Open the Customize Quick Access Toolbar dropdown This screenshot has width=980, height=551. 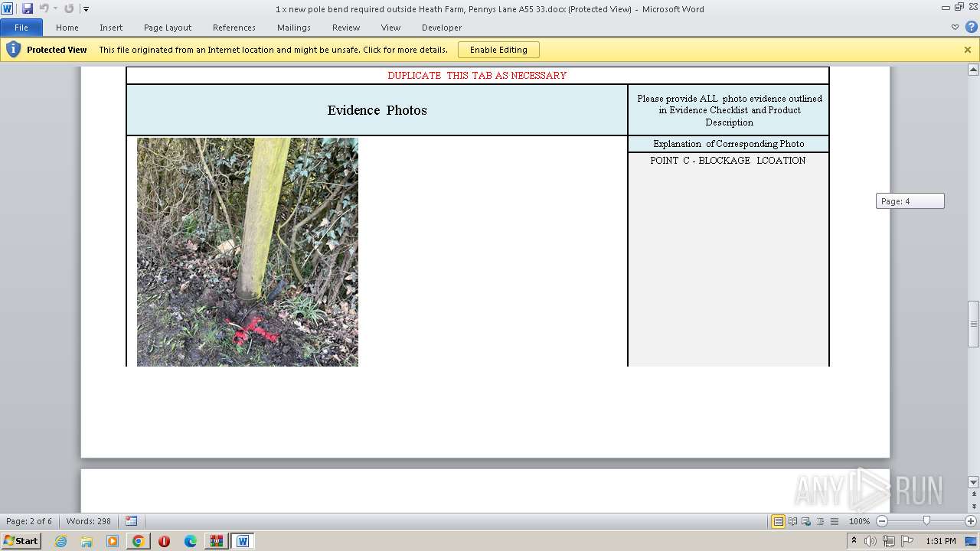click(86, 9)
